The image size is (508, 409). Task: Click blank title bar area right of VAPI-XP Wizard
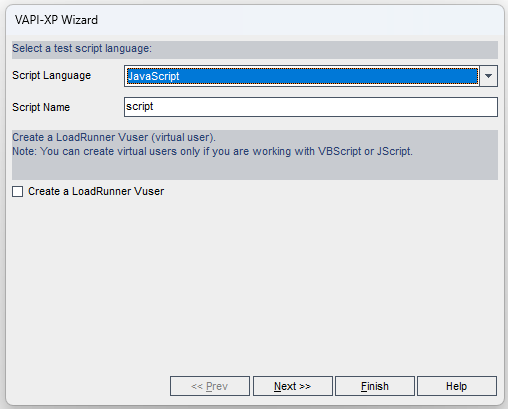300,20
